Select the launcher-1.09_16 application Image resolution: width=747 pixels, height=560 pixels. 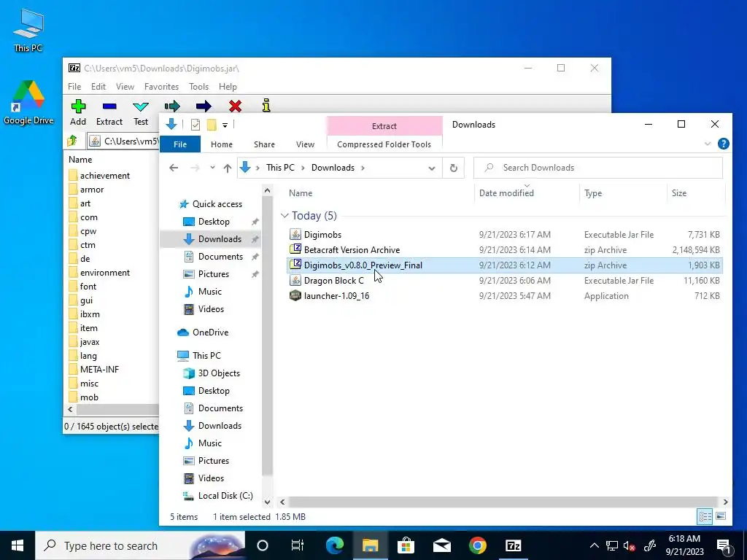click(x=505, y=296)
